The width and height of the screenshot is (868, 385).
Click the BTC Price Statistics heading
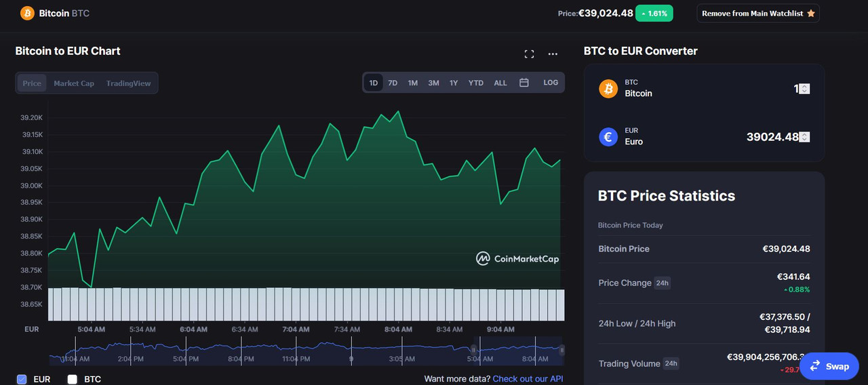[x=667, y=196]
